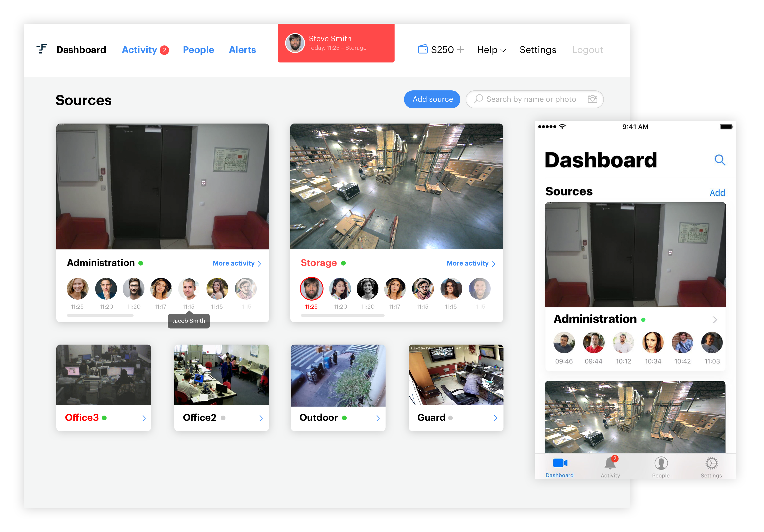Switch to the People tab

198,50
